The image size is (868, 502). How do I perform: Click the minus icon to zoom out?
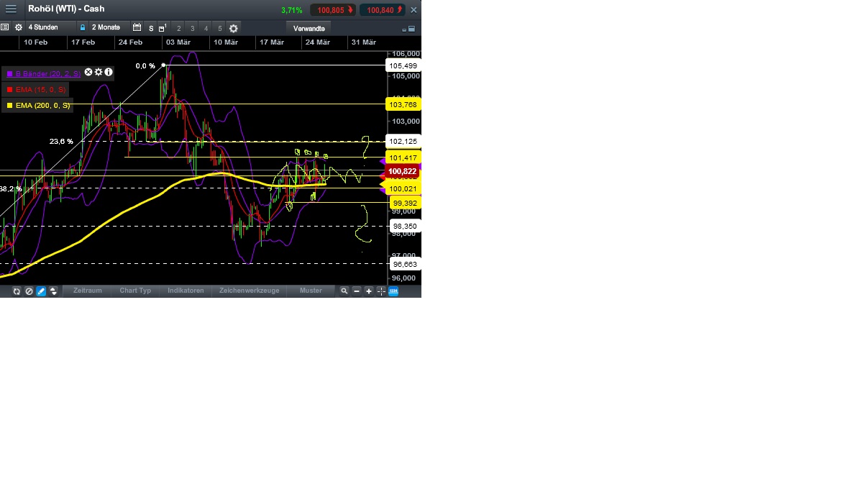click(x=357, y=291)
